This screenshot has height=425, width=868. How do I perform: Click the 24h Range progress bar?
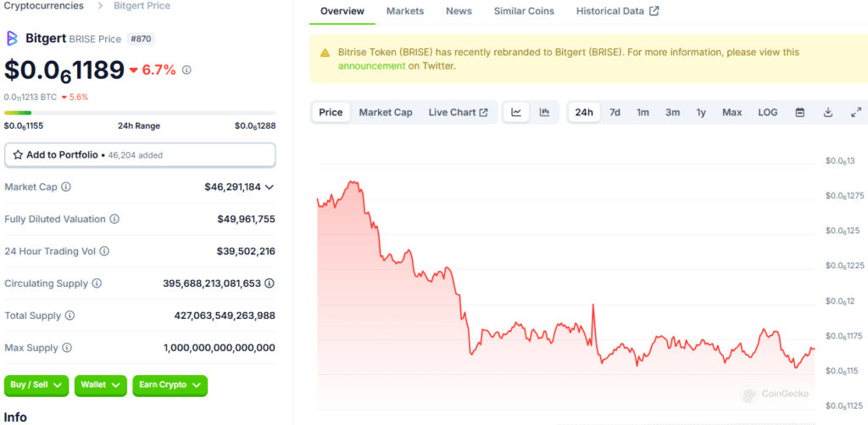(x=140, y=113)
